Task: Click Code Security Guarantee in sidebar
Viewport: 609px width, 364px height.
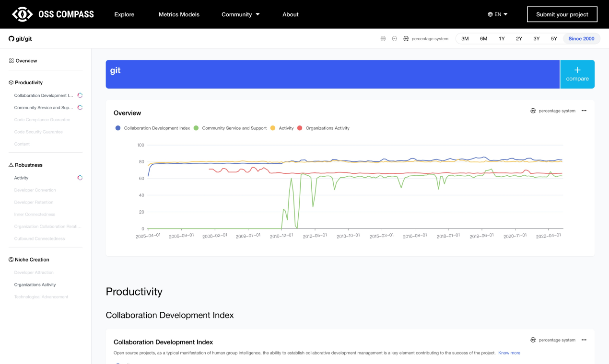Action: point(38,132)
